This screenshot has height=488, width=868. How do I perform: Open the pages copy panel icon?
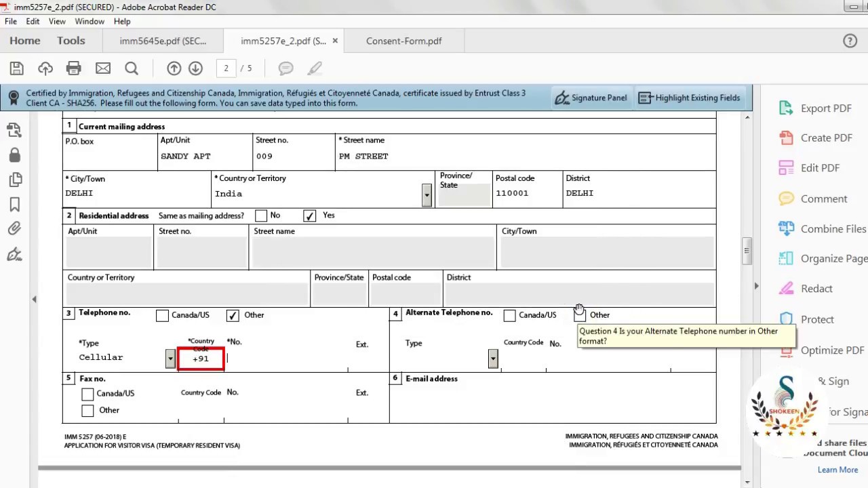(14, 180)
